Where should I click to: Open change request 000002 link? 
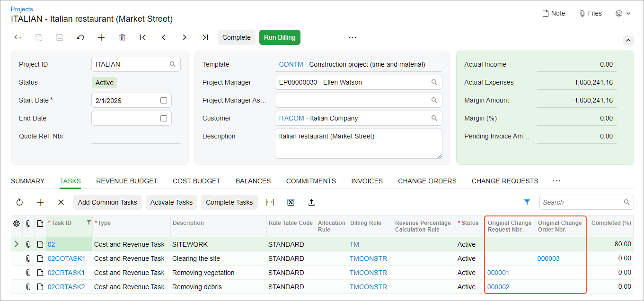tap(498, 287)
